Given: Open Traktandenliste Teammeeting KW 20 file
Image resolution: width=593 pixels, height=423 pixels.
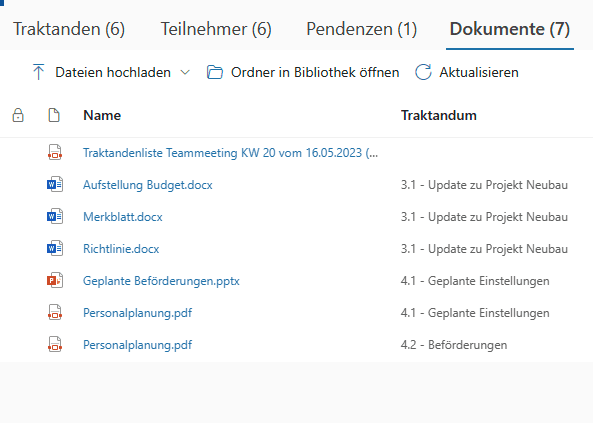Looking at the screenshot, I should tap(230, 153).
